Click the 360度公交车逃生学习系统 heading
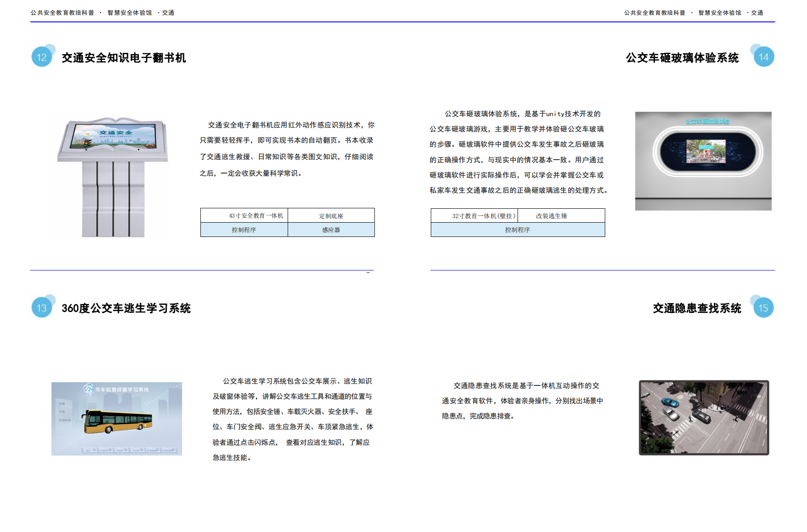The width and height of the screenshot is (807, 532). [126, 308]
